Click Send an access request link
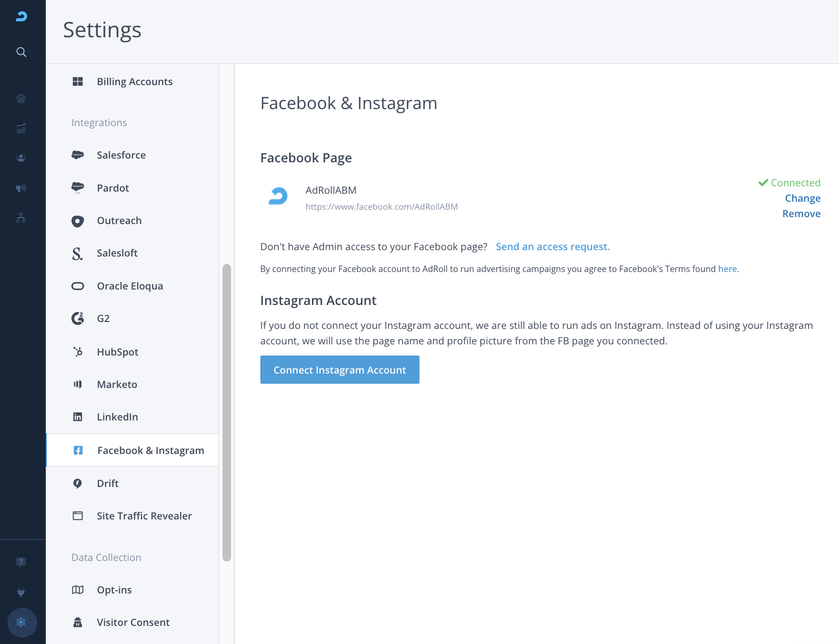This screenshot has height=644, width=839. (x=553, y=246)
